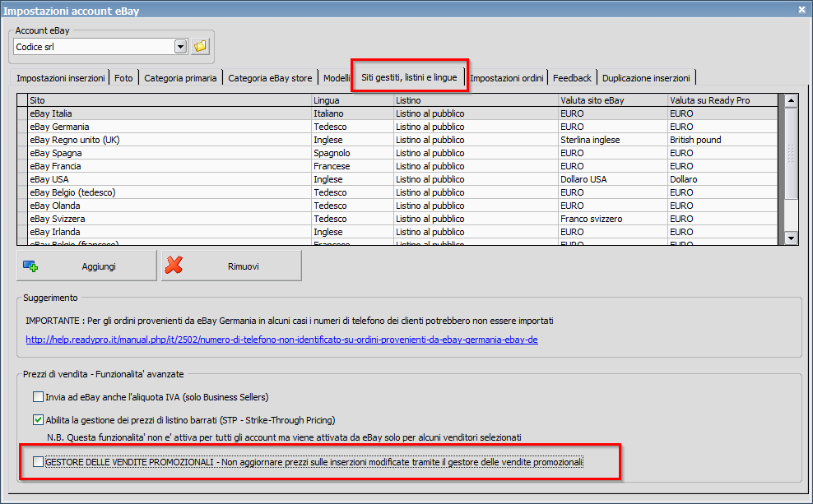Click the Francese cell in eBay Francia row
This screenshot has height=504, width=813.
[352, 166]
